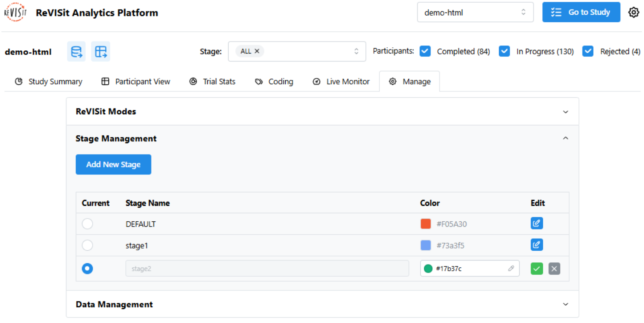The width and height of the screenshot is (644, 323).
Task: Toggle the In Progress participants checkbox
Action: click(x=504, y=51)
